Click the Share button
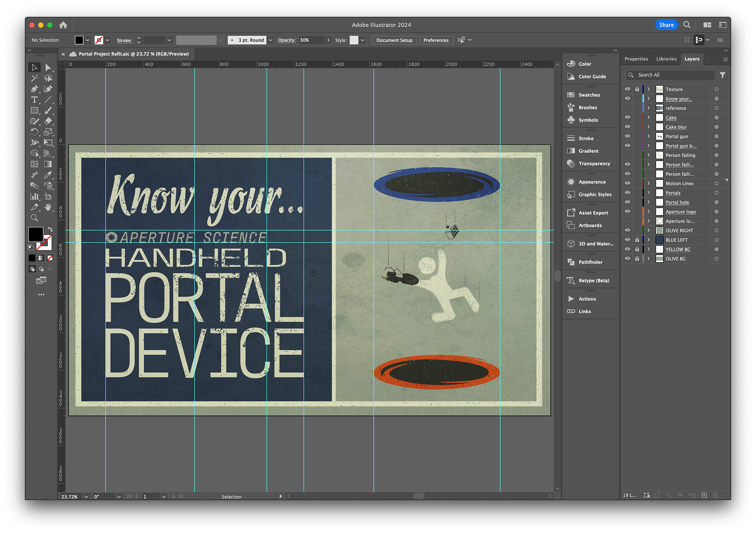This screenshot has width=756, height=533. [666, 25]
